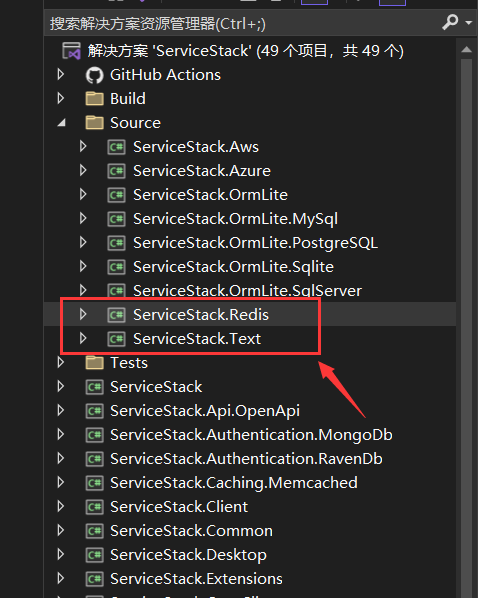Select ServiceStack.Authentication.RavenDb project name
478x598 pixels.
246,459
